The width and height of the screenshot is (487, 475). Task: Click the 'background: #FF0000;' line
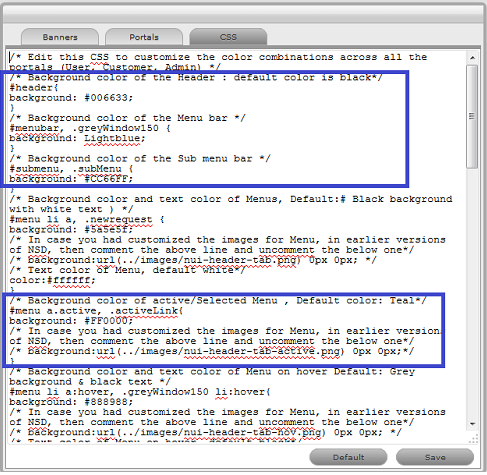click(71, 321)
